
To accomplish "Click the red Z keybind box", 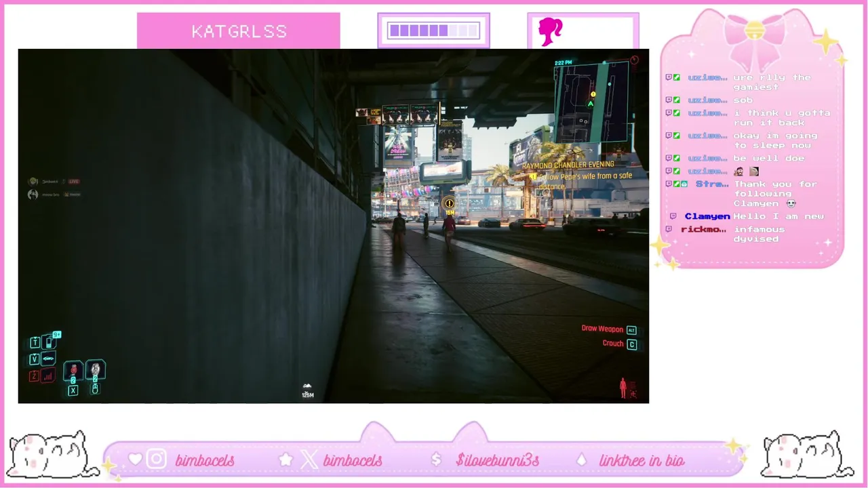I will point(34,376).
